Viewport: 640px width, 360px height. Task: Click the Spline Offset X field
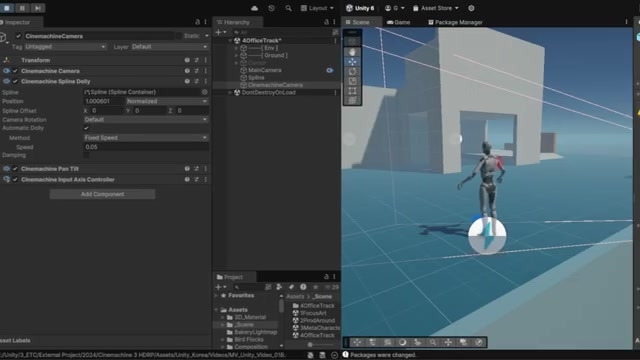click(x=107, y=111)
